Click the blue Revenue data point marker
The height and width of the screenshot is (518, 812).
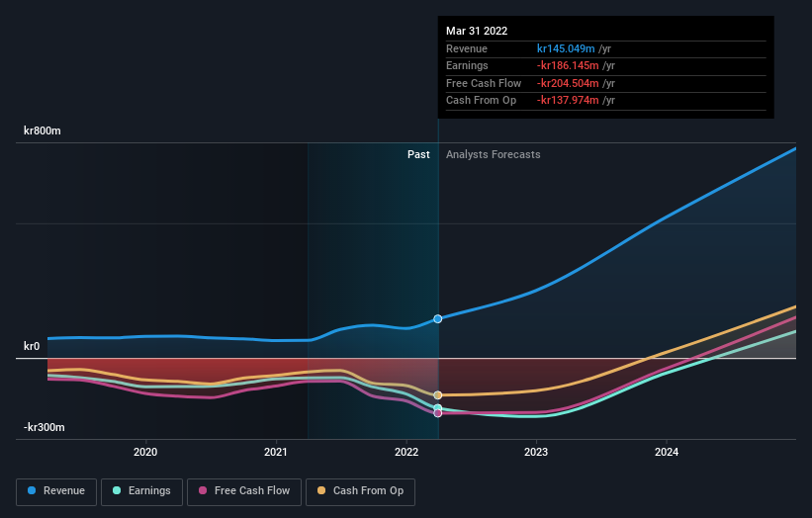point(437,318)
